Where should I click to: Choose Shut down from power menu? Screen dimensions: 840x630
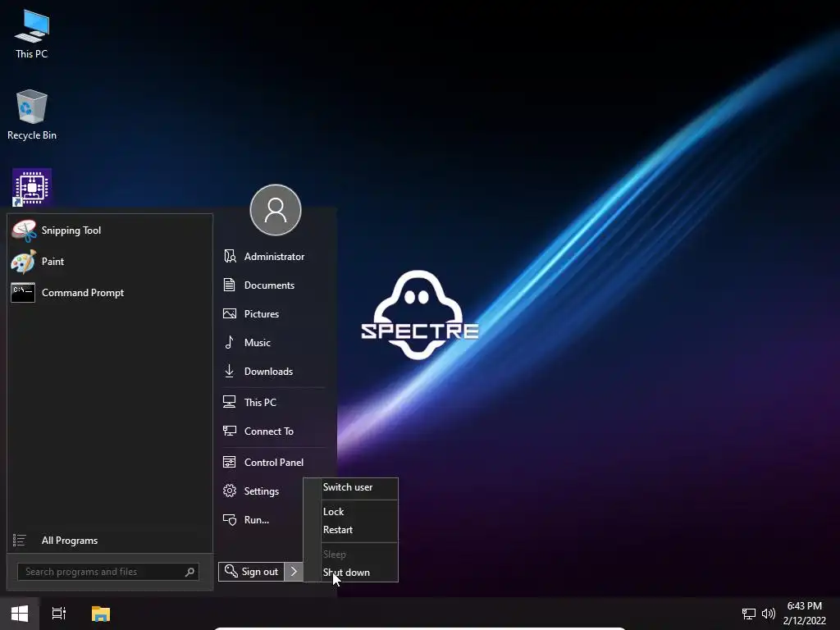(351, 572)
